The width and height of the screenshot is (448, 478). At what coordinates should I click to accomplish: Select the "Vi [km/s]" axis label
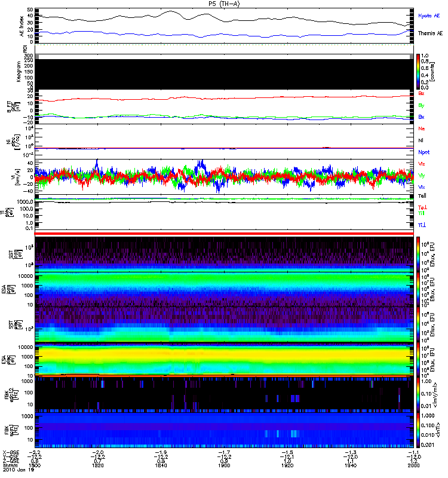(16, 177)
